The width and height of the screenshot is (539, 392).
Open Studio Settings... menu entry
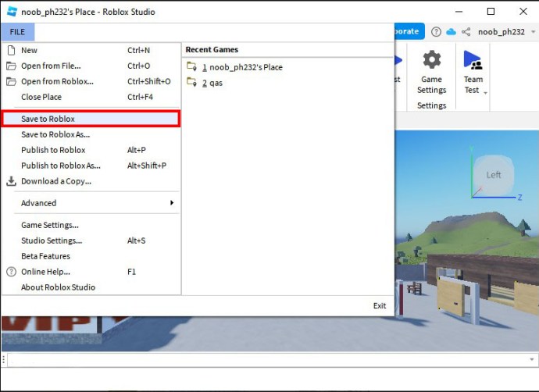click(91, 241)
